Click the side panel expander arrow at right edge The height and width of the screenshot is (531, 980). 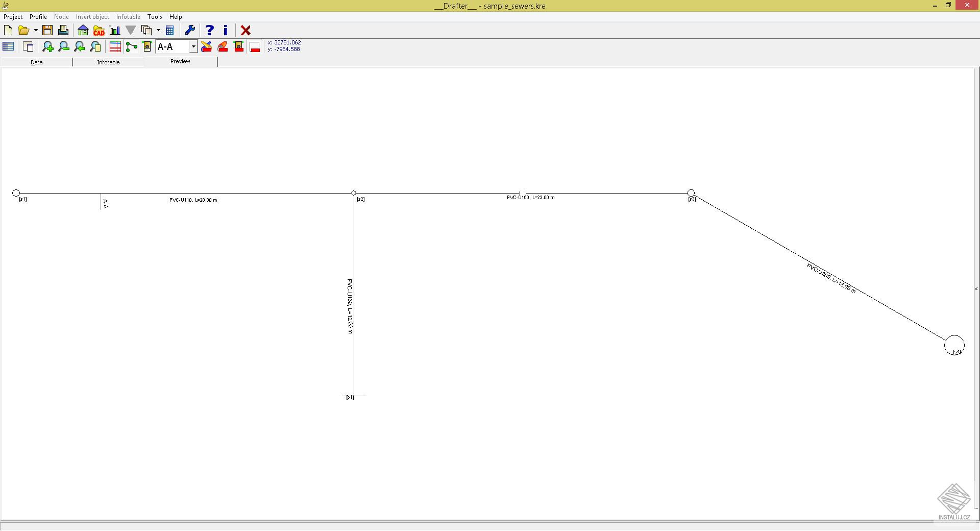(x=976, y=289)
